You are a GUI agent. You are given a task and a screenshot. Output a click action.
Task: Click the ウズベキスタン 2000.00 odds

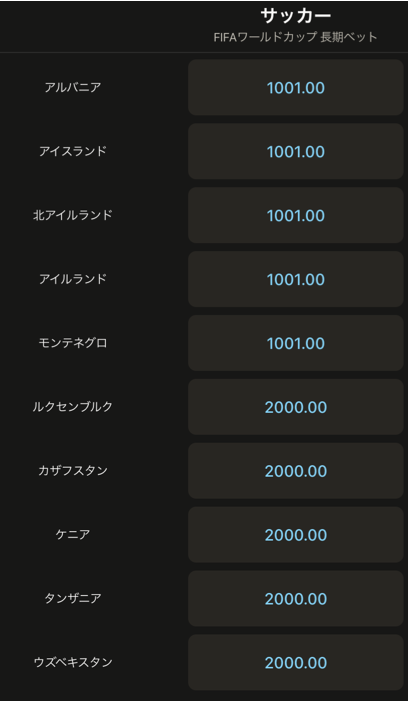tap(295, 663)
